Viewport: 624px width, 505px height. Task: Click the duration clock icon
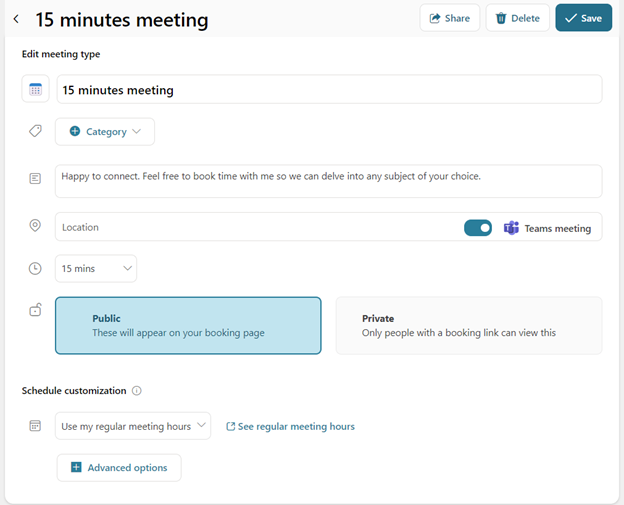(x=35, y=268)
